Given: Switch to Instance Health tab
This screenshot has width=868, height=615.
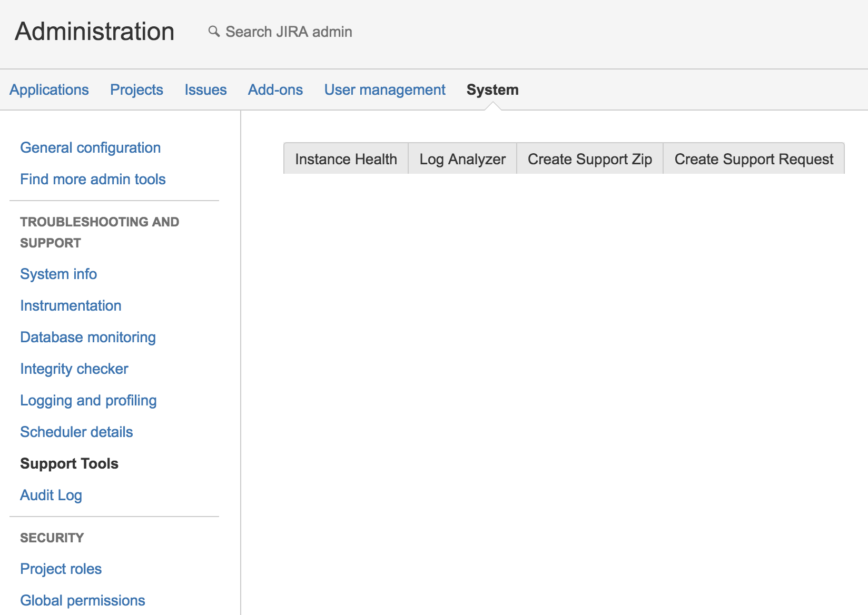Looking at the screenshot, I should coord(346,158).
